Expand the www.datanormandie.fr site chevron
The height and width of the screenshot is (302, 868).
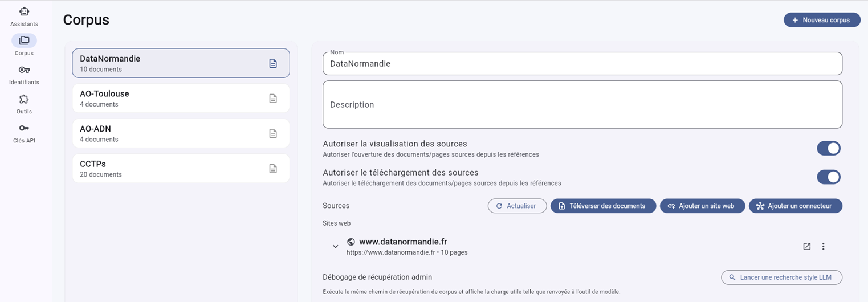[x=335, y=247]
